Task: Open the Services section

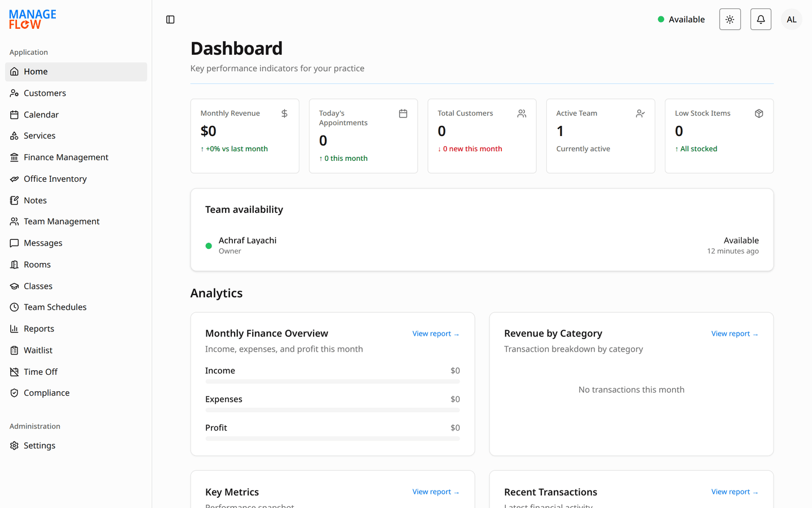Action: coord(76,136)
